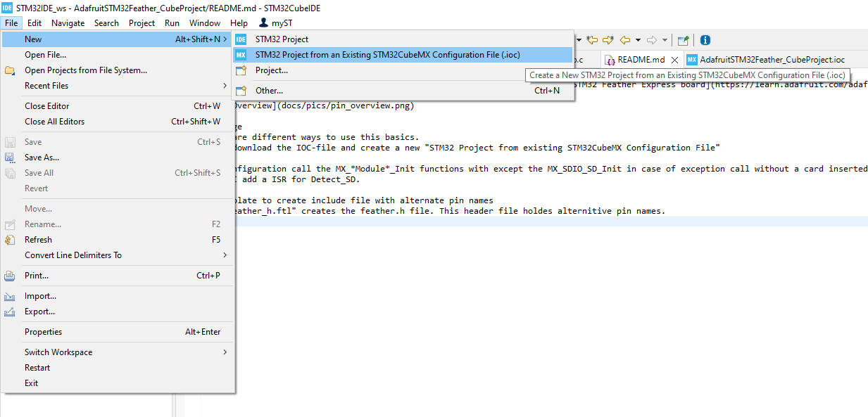Click the Forward navigation arrow icon
This screenshot has width=868, height=417.
tap(652, 40)
